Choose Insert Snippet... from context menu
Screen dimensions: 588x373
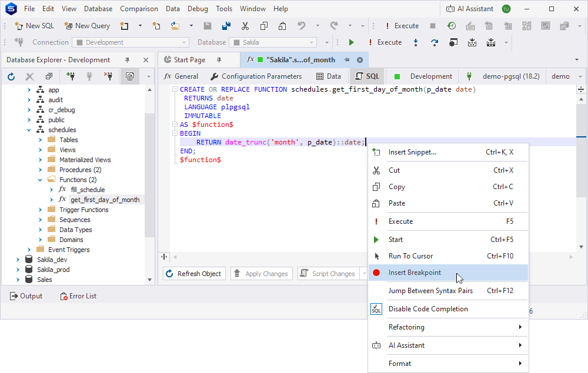click(x=448, y=152)
